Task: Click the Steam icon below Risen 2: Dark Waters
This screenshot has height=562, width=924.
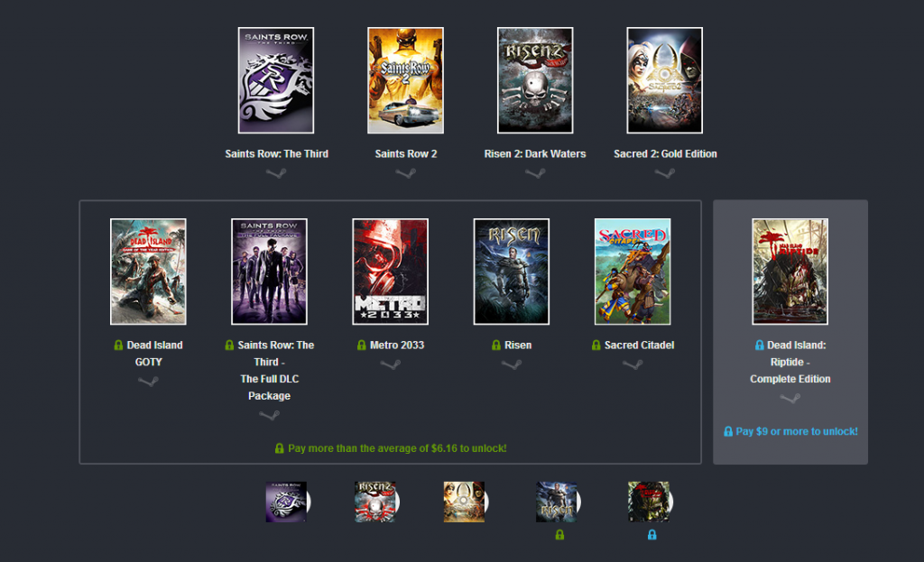Action: coord(535,173)
